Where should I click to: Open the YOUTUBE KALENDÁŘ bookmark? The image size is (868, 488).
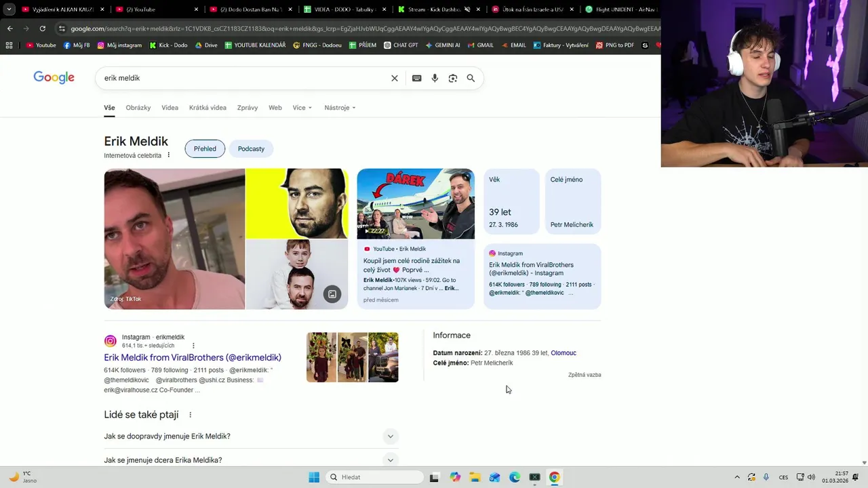point(255,45)
